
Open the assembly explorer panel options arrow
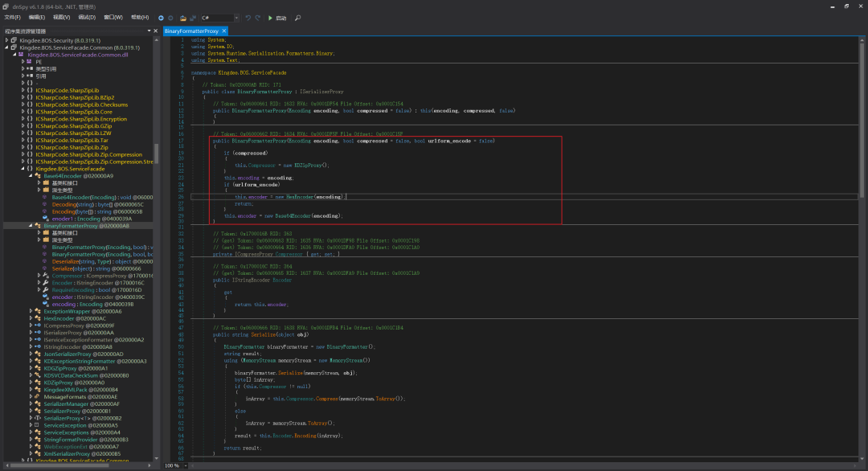pos(149,31)
